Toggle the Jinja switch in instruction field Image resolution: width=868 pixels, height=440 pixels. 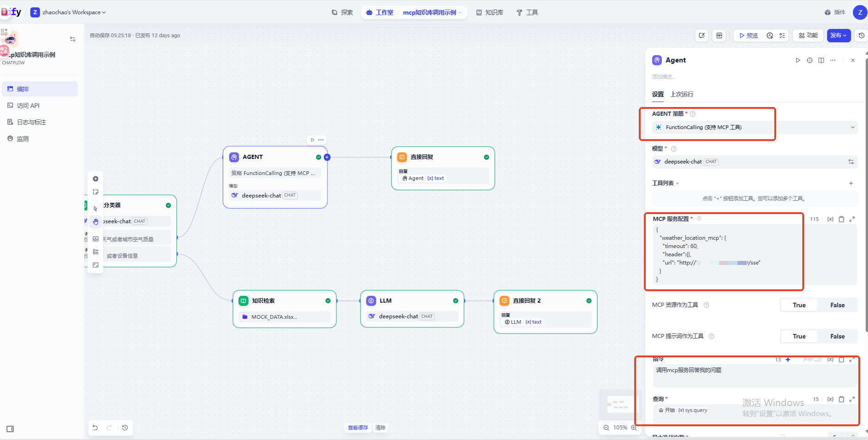(x=817, y=359)
